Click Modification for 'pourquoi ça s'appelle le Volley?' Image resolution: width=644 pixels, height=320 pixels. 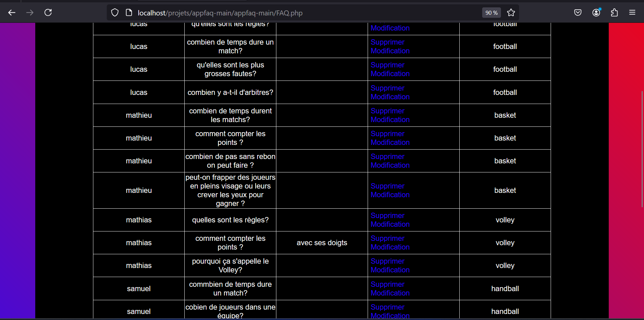(x=390, y=270)
